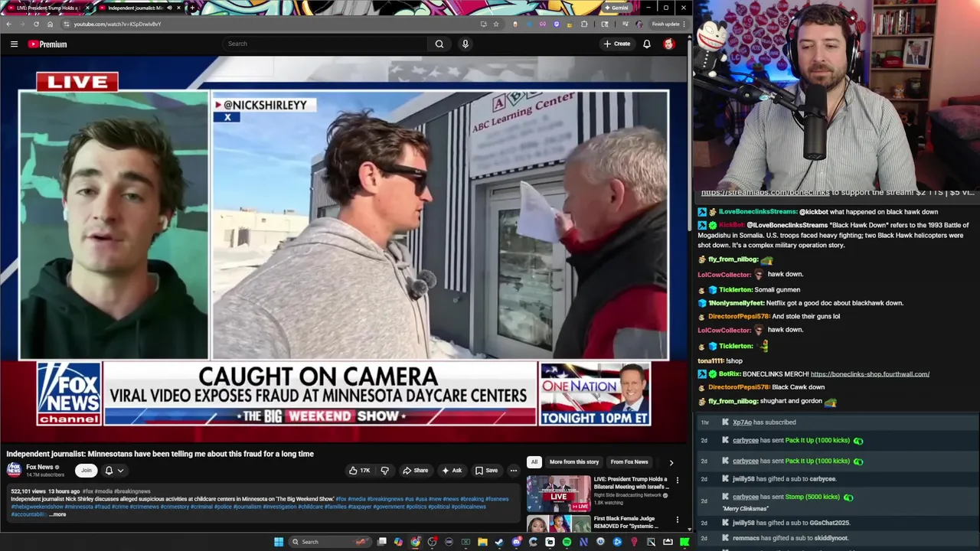
Task: Open browser home page
Action: (x=50, y=24)
